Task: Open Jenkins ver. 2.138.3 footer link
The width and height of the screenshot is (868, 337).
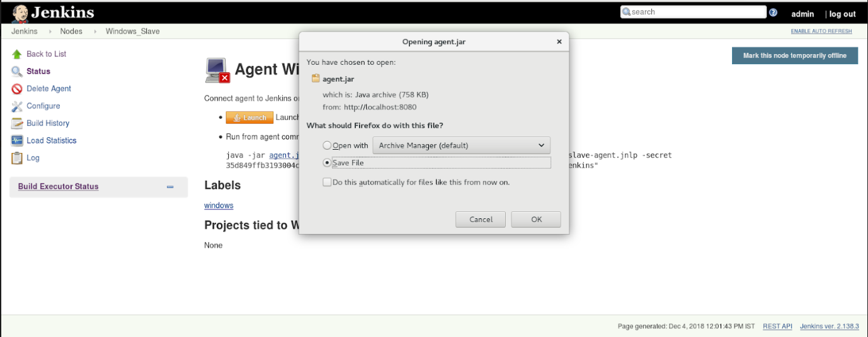Action: [x=830, y=326]
